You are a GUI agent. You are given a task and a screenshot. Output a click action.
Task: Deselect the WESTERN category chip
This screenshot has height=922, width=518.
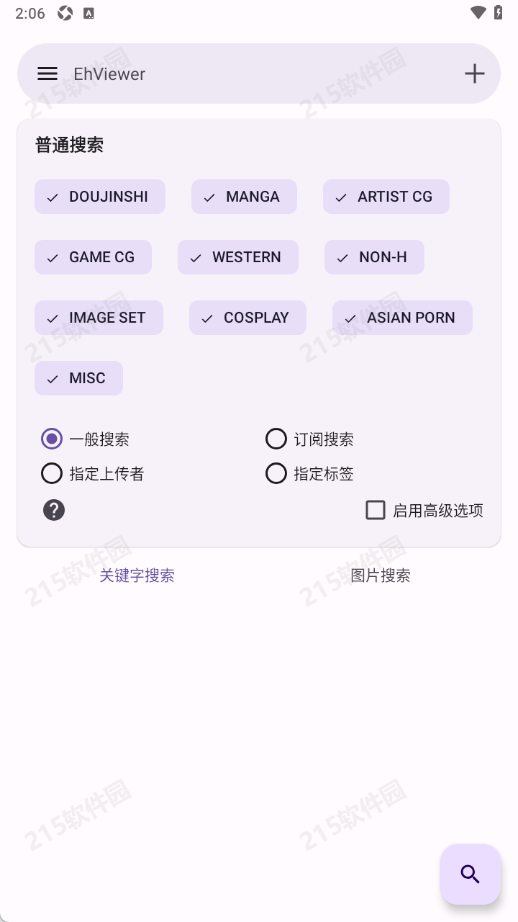[x=238, y=257]
